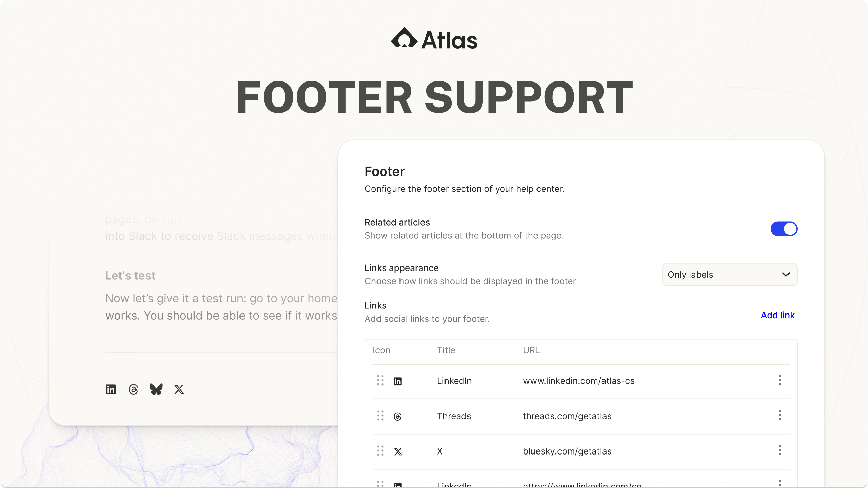Open the three-dot menu for the Threads link

click(780, 415)
